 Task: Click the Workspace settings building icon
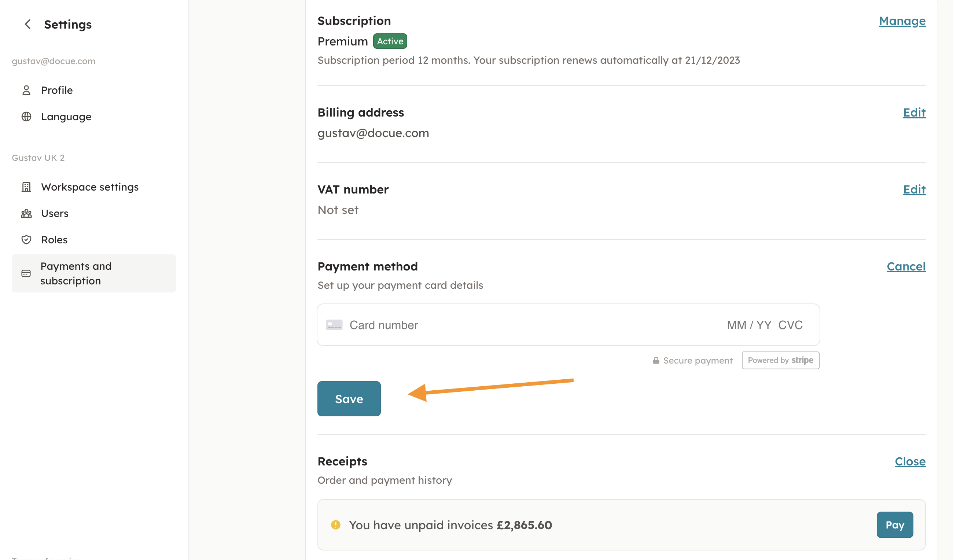26,187
